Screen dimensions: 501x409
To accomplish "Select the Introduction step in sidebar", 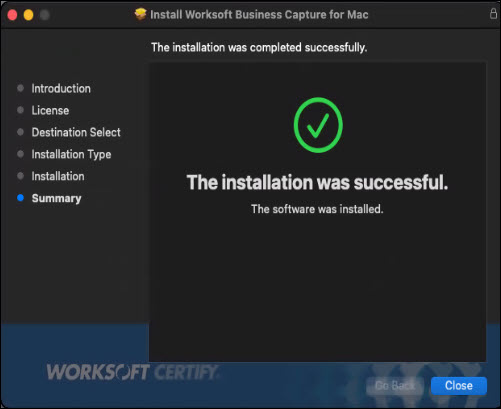I will pyautogui.click(x=61, y=89).
